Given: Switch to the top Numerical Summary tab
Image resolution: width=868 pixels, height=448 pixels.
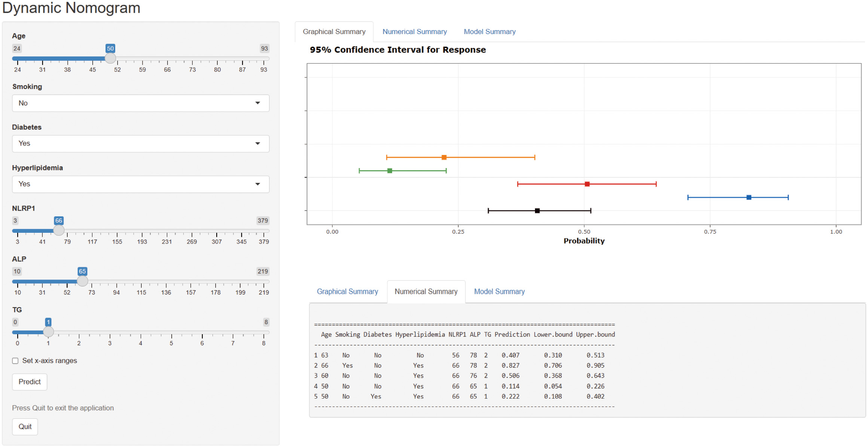Looking at the screenshot, I should (x=414, y=32).
